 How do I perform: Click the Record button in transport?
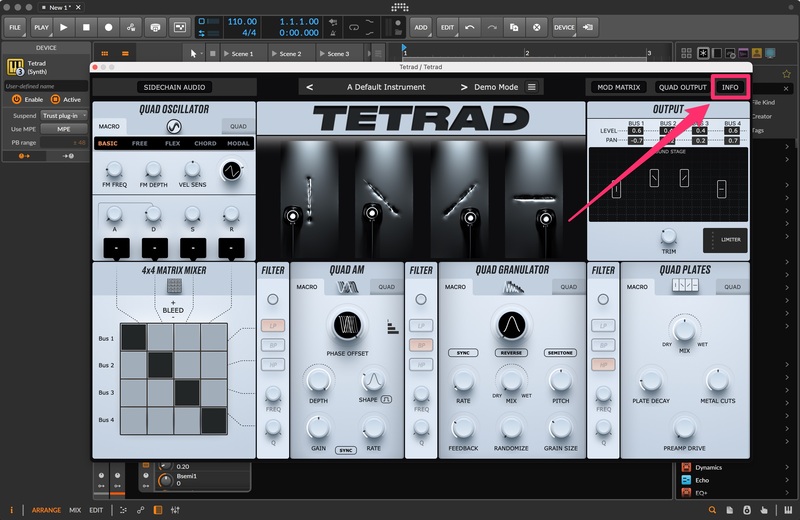click(108, 27)
